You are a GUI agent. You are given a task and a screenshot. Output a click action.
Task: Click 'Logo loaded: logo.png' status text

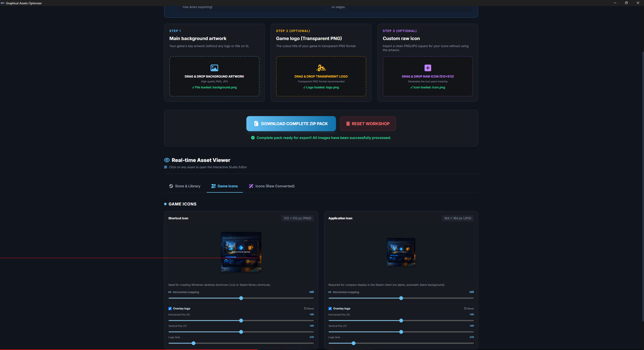point(321,88)
